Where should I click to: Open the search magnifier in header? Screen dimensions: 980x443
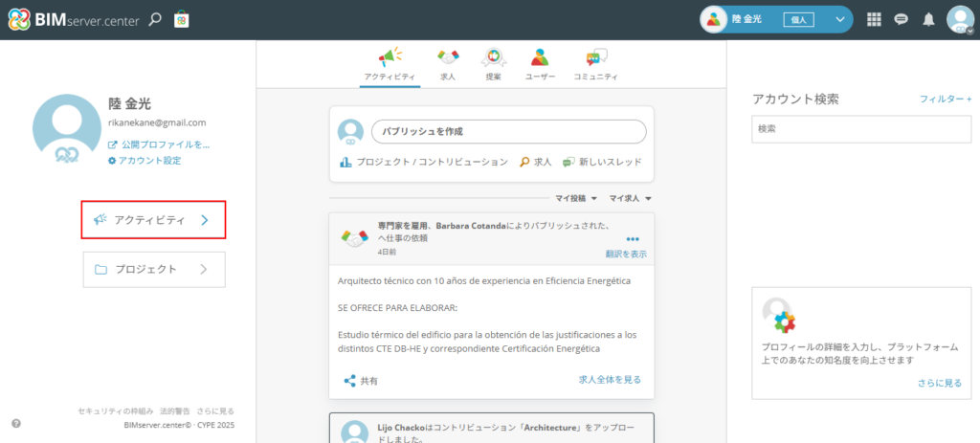(x=154, y=19)
